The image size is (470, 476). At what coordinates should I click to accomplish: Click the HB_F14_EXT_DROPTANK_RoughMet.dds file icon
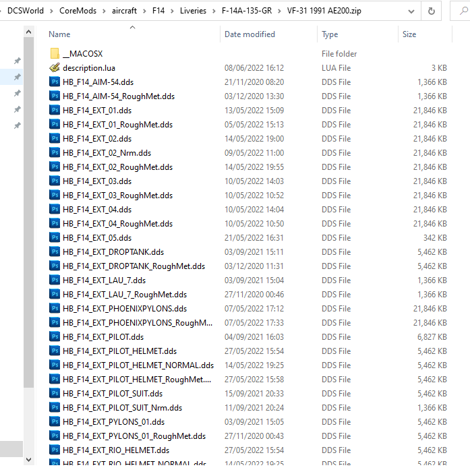point(55,266)
